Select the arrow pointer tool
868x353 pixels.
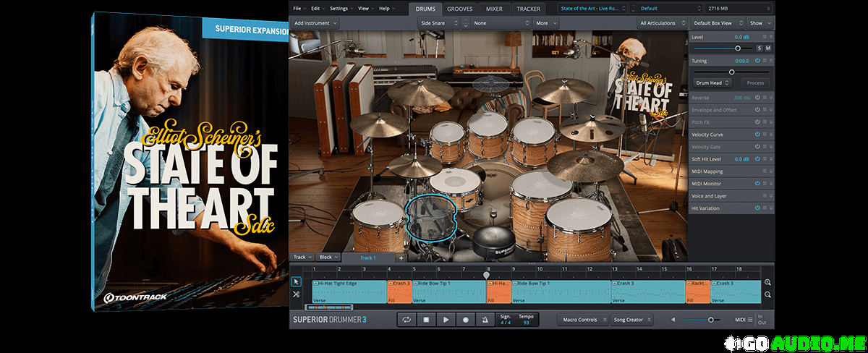click(296, 282)
